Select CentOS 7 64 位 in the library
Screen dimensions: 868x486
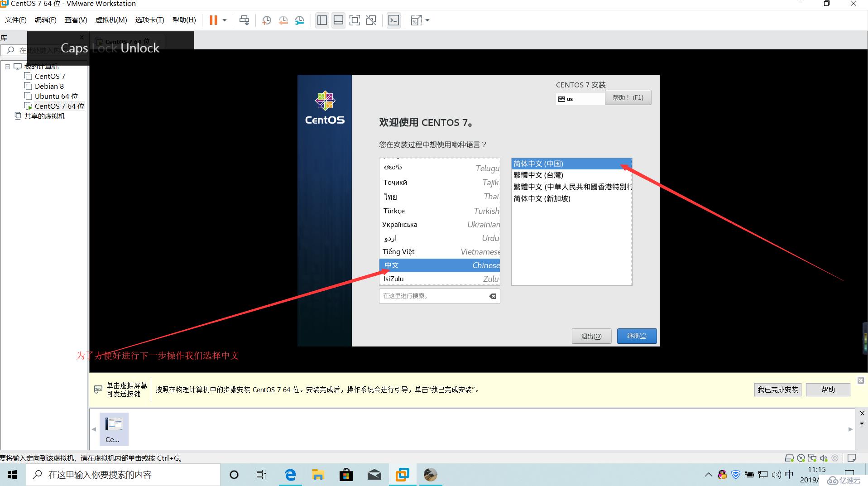pos(59,106)
